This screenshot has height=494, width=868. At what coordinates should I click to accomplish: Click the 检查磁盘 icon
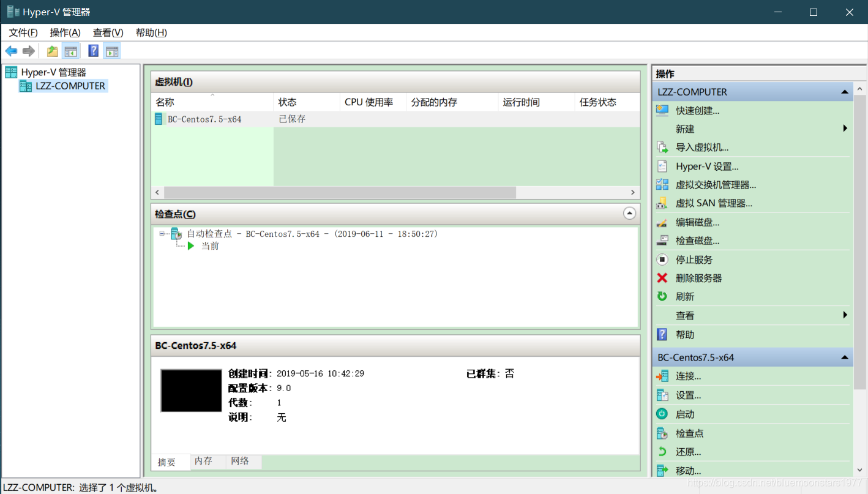[662, 241]
